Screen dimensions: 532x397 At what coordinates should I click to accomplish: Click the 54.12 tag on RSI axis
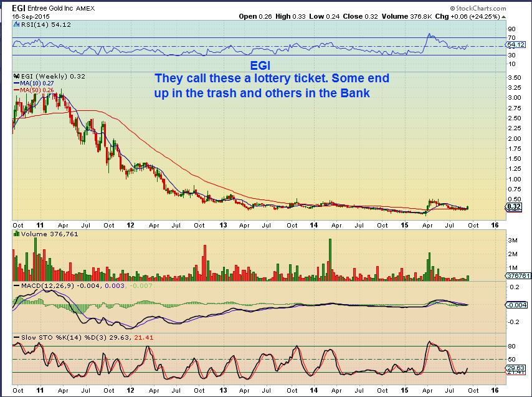[x=516, y=45]
